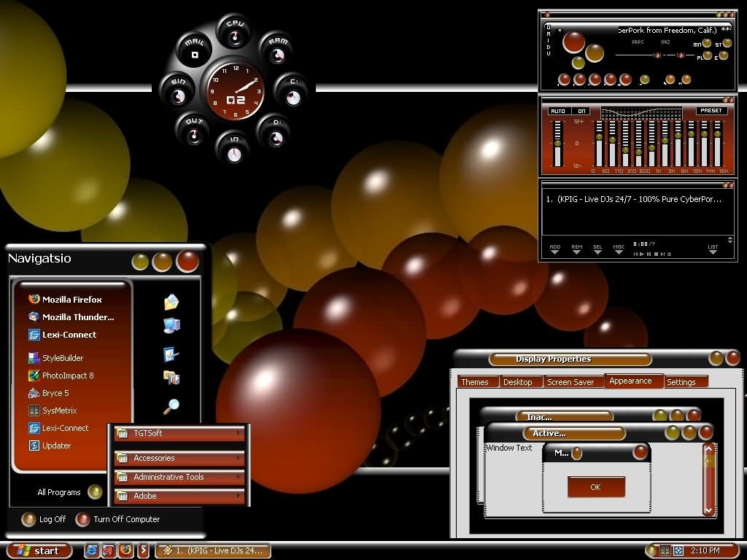Toggle equalizer AUTO button
The width and height of the screenshot is (747, 560).
(x=558, y=111)
